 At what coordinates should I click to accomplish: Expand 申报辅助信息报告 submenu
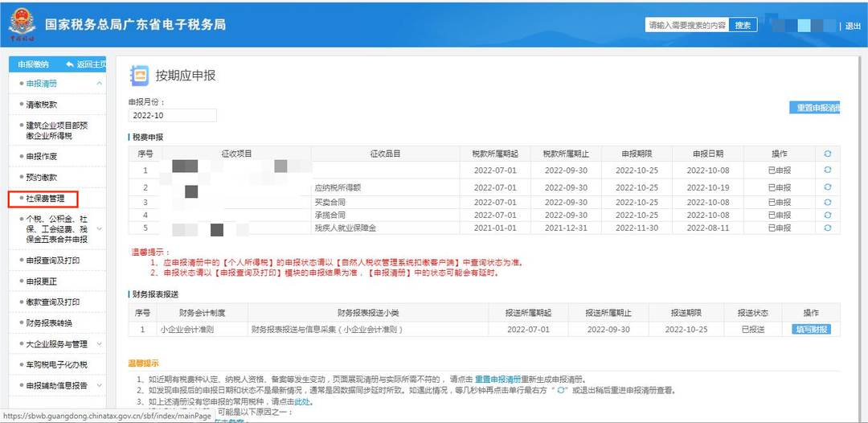point(99,385)
